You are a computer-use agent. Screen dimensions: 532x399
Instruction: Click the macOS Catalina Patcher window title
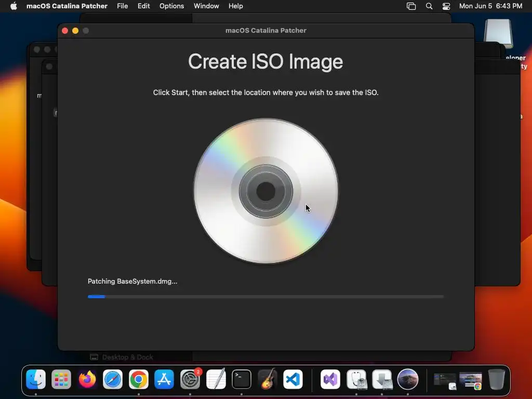coord(266,31)
